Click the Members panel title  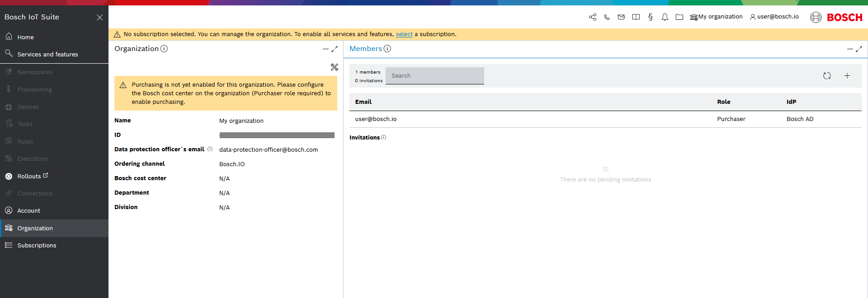(x=366, y=49)
